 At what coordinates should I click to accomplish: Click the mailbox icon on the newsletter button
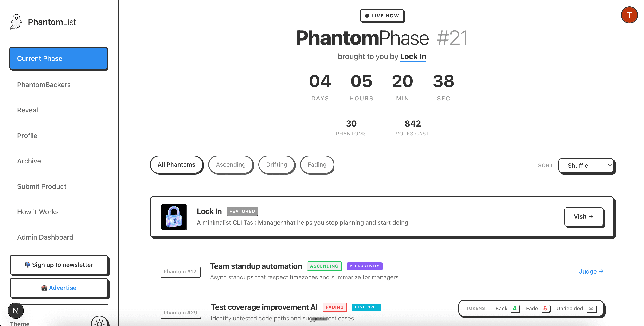tap(28, 265)
